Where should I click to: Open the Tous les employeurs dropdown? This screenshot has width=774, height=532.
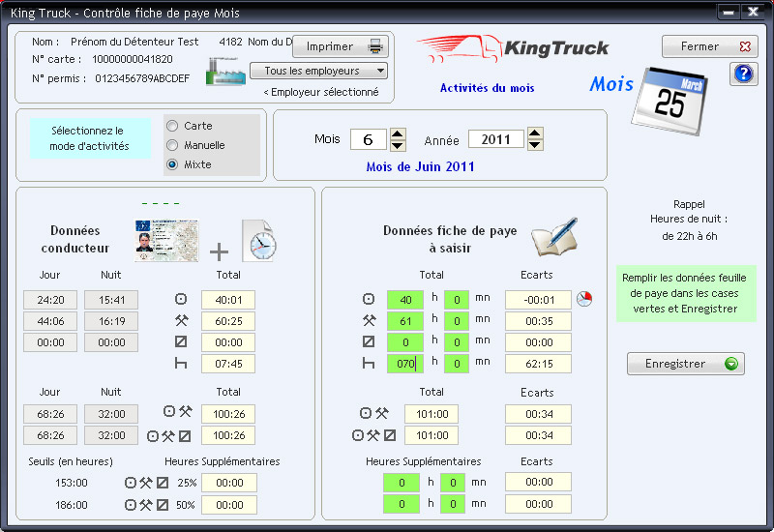[x=318, y=71]
